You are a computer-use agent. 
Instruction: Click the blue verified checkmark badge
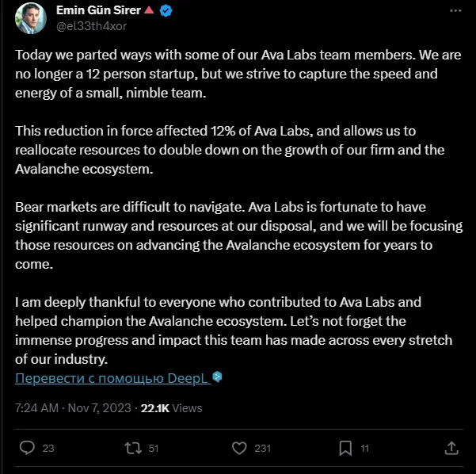click(x=166, y=11)
